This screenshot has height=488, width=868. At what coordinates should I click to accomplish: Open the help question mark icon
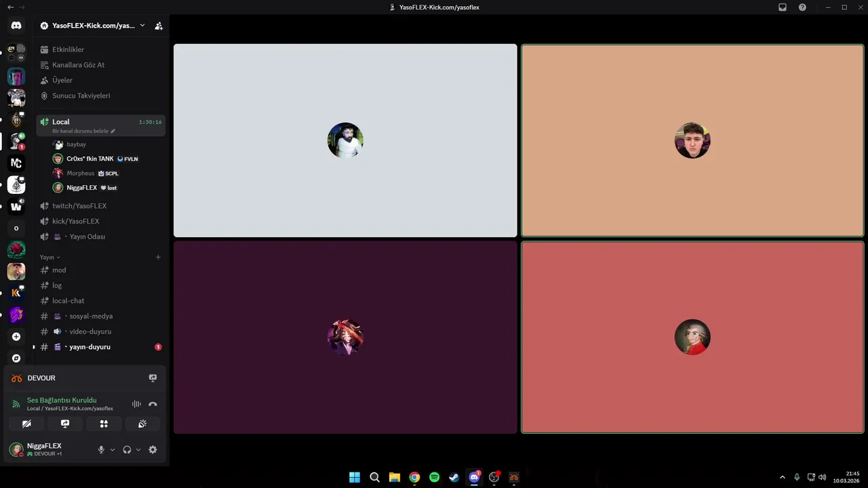tap(803, 7)
